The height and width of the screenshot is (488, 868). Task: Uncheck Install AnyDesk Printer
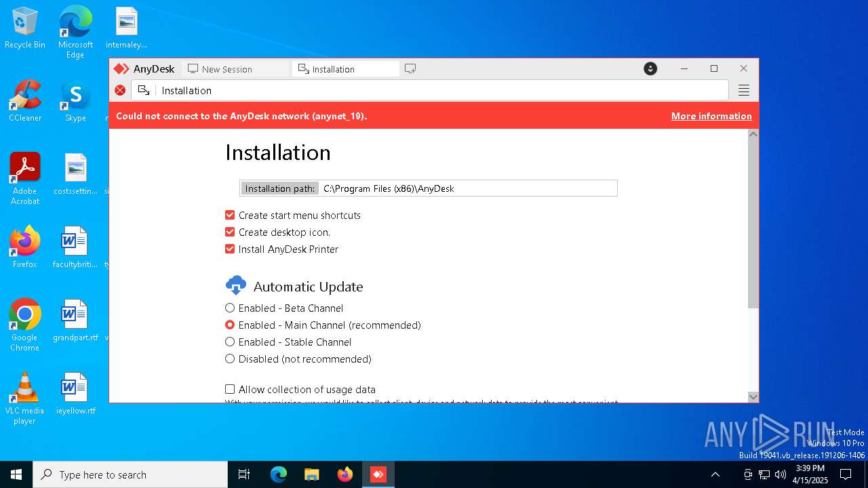(230, 249)
